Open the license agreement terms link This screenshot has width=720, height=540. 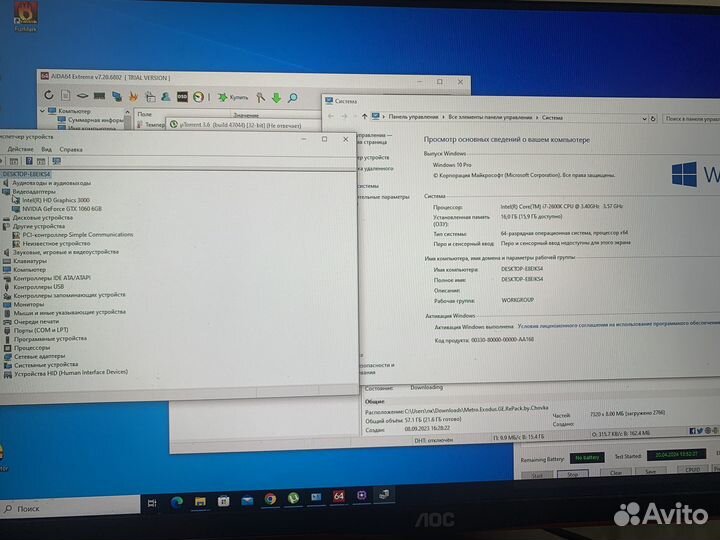coord(619,324)
